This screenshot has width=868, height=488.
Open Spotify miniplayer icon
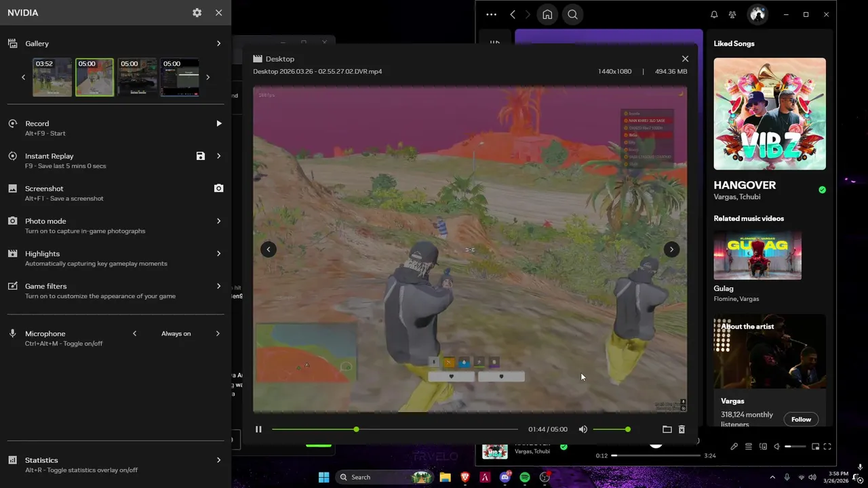pos(816,447)
